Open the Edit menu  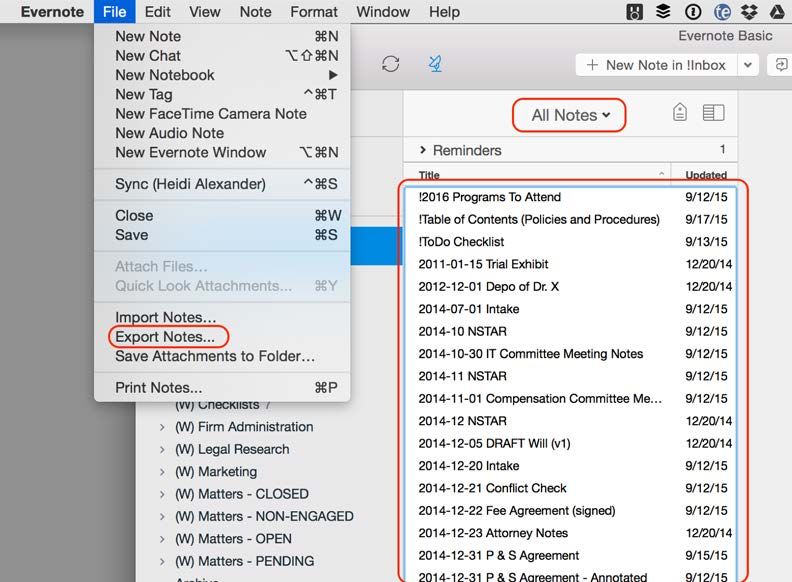coord(158,12)
